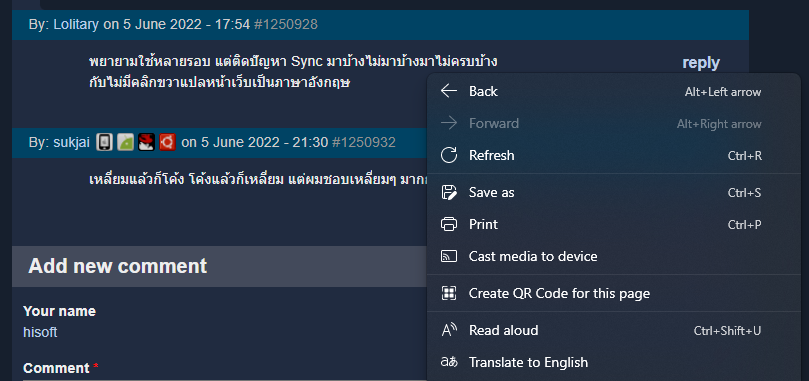Click sukjai's mobile phone badge icon
This screenshot has height=381, width=809.
point(104,142)
